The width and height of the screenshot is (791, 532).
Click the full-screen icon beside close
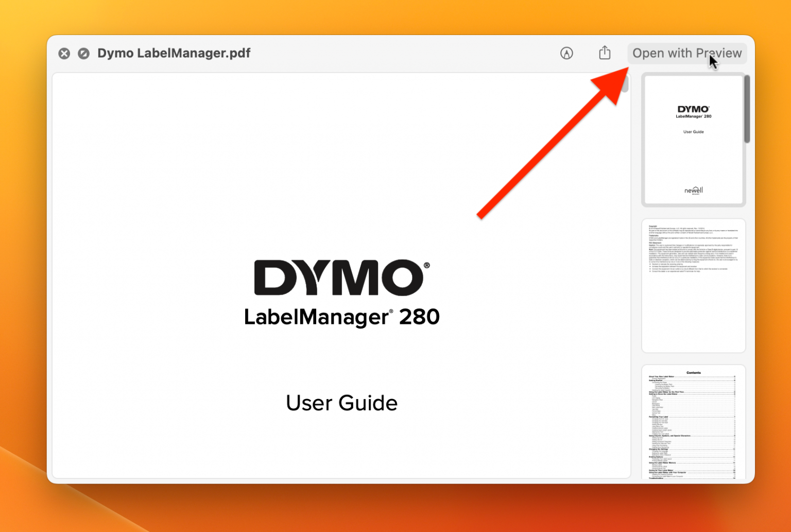tap(83, 54)
